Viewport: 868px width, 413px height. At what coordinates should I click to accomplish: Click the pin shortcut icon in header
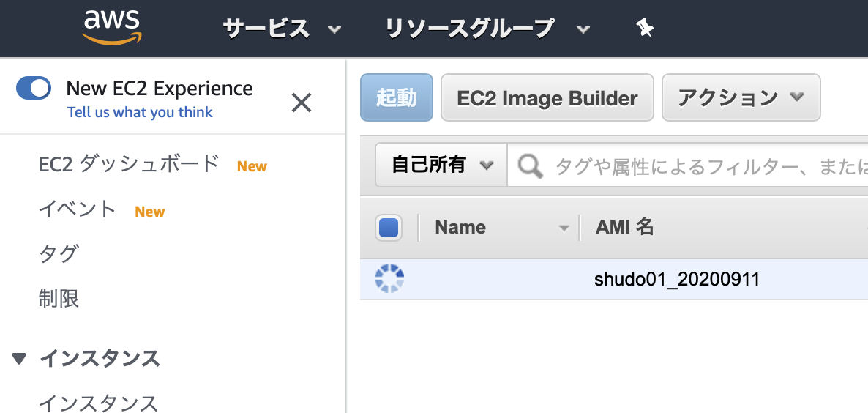click(x=644, y=28)
